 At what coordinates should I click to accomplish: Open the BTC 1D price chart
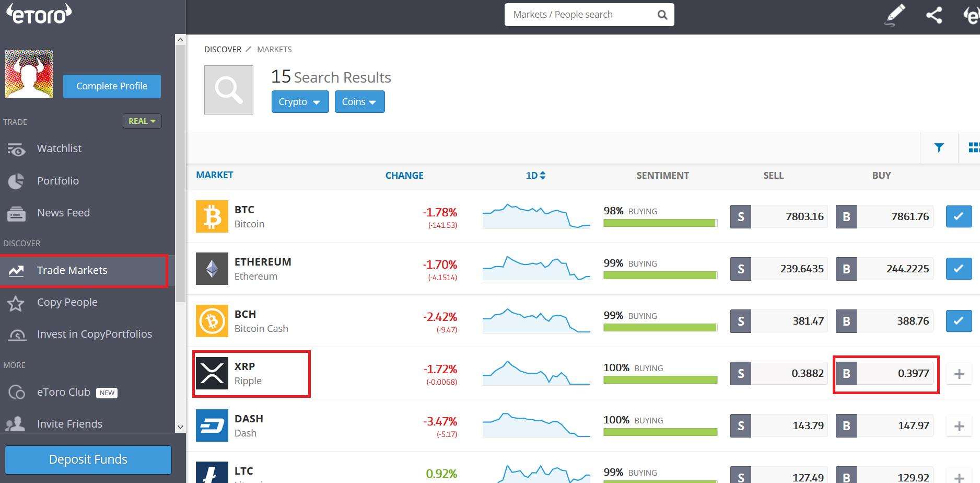pyautogui.click(x=536, y=216)
